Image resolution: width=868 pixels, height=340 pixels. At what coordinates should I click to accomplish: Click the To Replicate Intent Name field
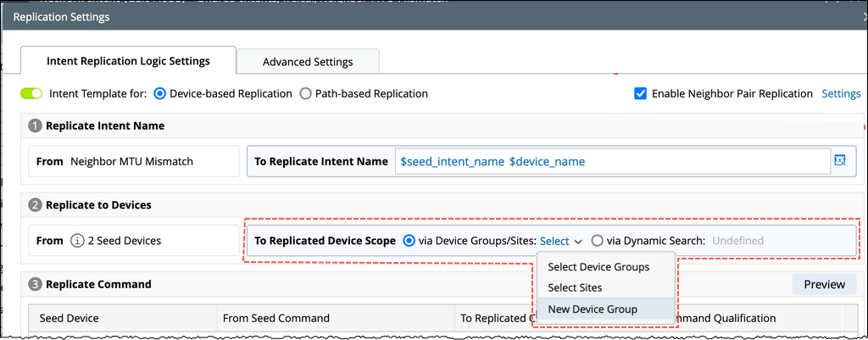[x=610, y=161]
